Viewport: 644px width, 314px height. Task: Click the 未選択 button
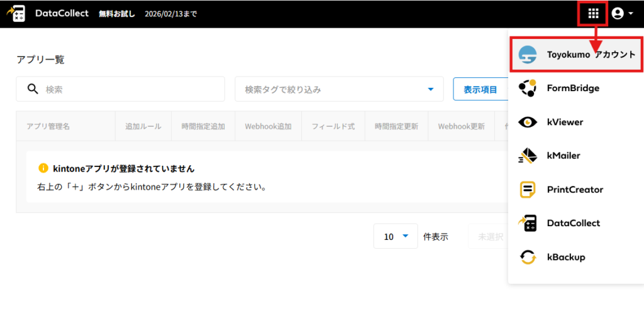click(x=490, y=237)
